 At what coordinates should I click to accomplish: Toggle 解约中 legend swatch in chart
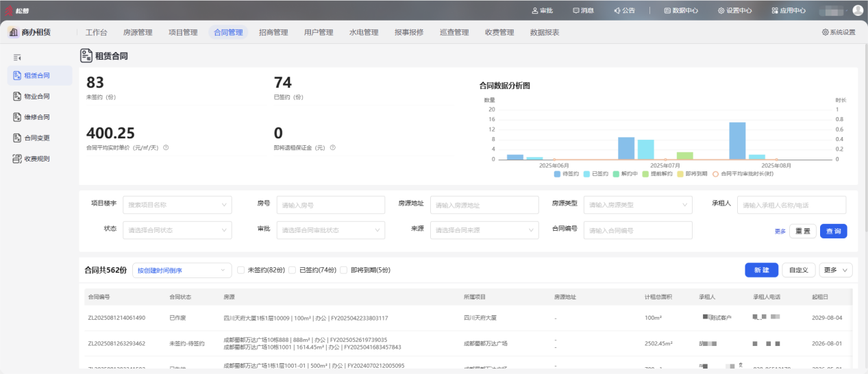(616, 174)
